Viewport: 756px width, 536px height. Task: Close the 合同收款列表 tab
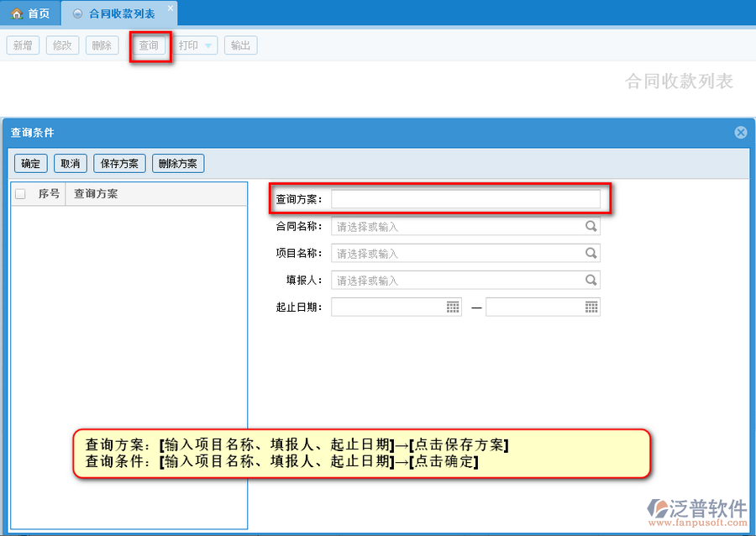pyautogui.click(x=170, y=8)
